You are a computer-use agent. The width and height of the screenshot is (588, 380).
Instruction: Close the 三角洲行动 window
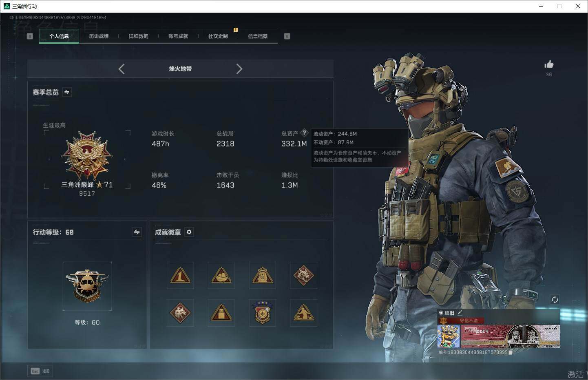(x=578, y=6)
